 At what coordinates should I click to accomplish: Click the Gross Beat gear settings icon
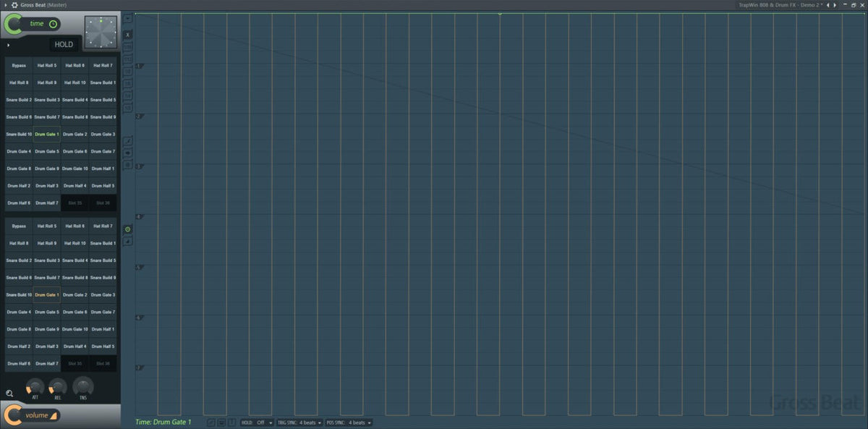14,5
